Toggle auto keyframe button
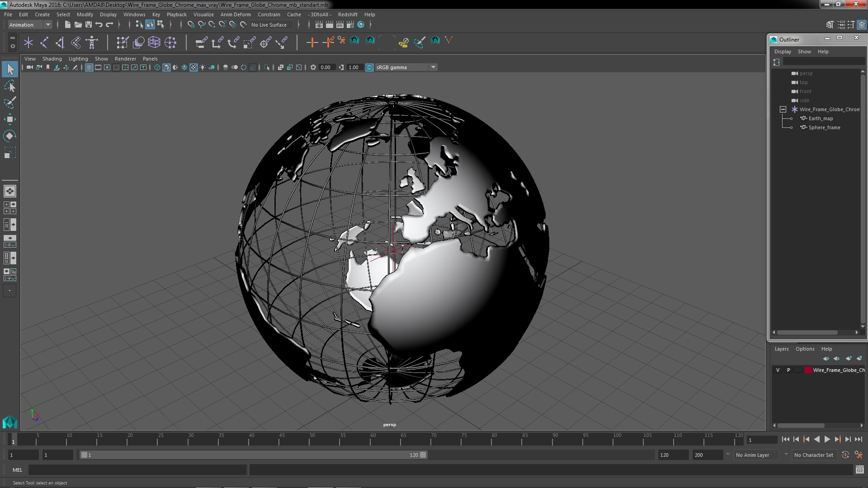The height and width of the screenshot is (488, 868). coord(845,455)
